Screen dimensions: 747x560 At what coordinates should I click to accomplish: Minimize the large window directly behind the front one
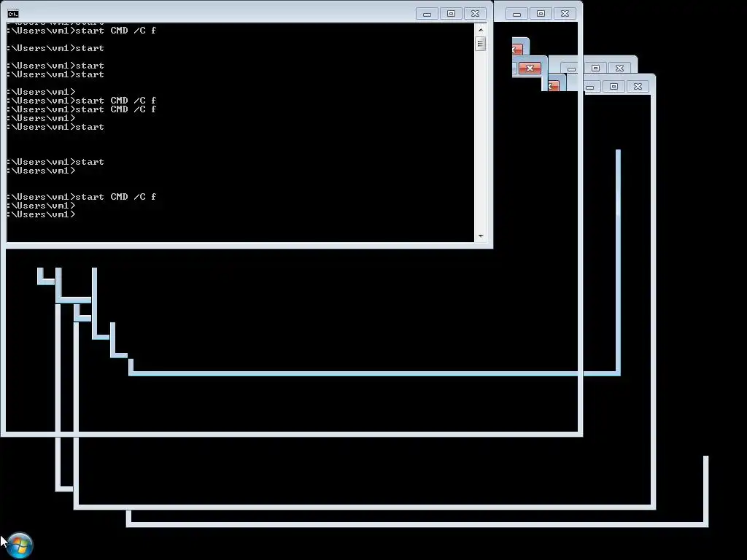(x=516, y=14)
